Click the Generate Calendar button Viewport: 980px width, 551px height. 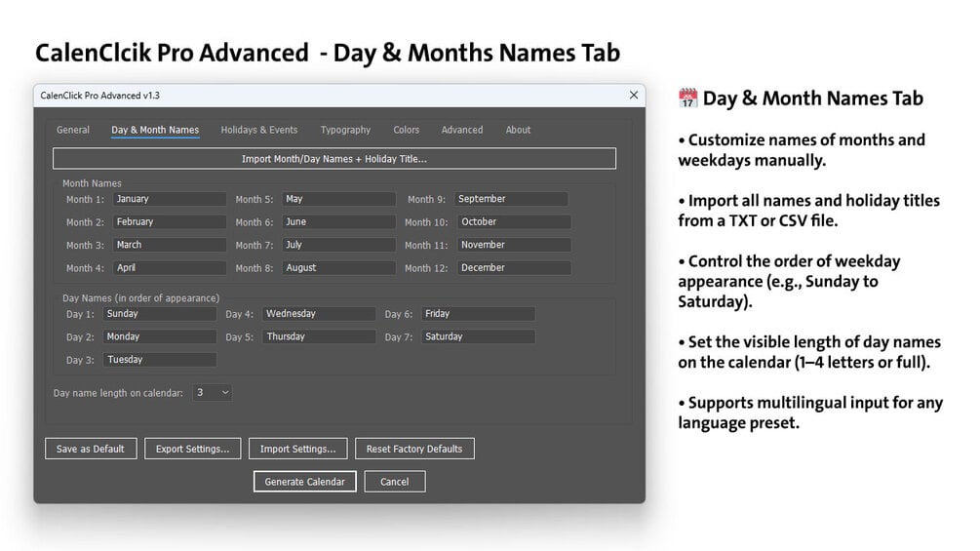coord(305,482)
